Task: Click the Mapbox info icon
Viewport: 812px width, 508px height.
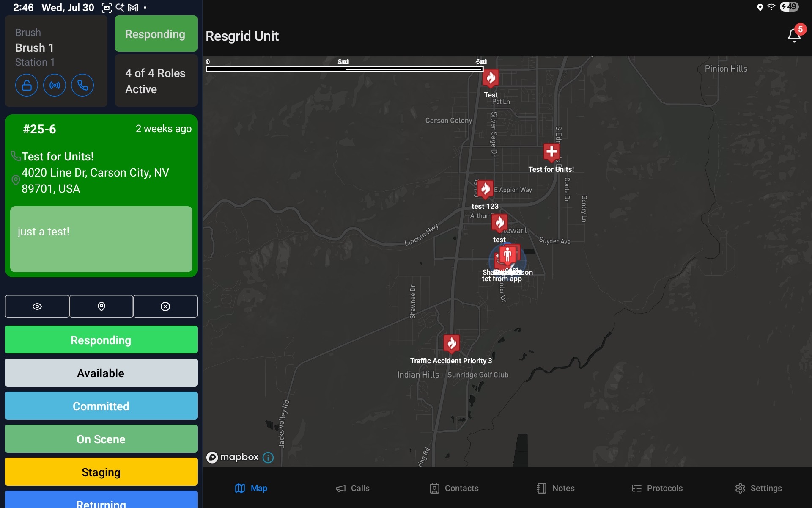Action: pos(268,458)
